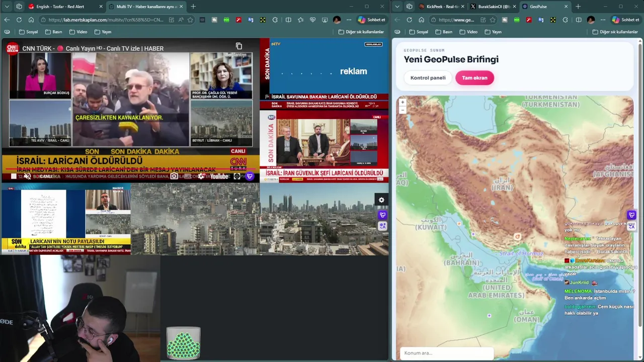The image size is (644, 362).
Task: Open Sosyal bookmarks folder in GeoPulse window
Action: pyautogui.click(x=418, y=32)
